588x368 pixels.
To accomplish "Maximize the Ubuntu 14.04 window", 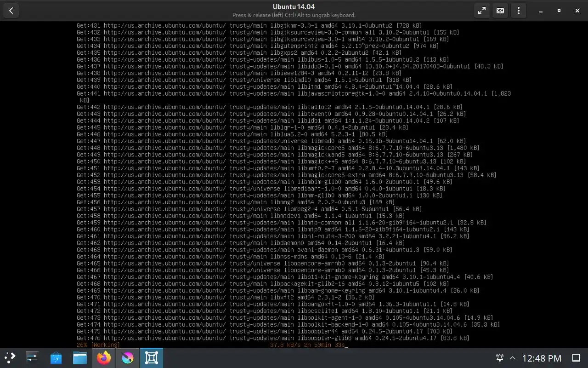I will click(x=559, y=11).
